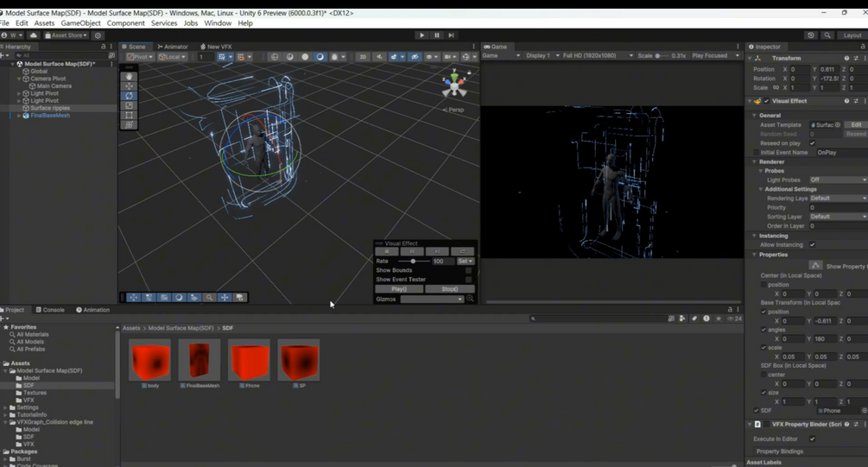Click the Play() button in Visual Effect overlay
The width and height of the screenshot is (868, 467).
pos(399,289)
